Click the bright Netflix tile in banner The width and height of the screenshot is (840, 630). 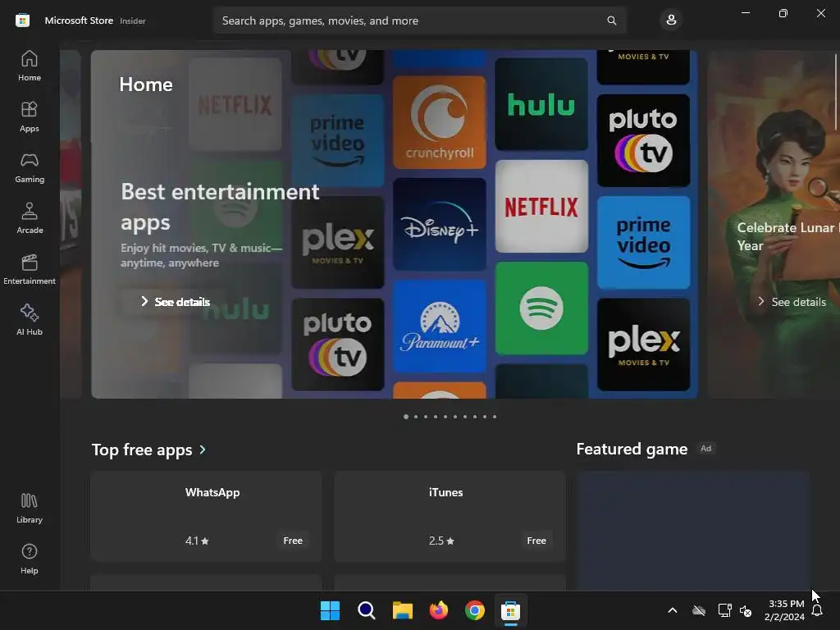(x=541, y=206)
